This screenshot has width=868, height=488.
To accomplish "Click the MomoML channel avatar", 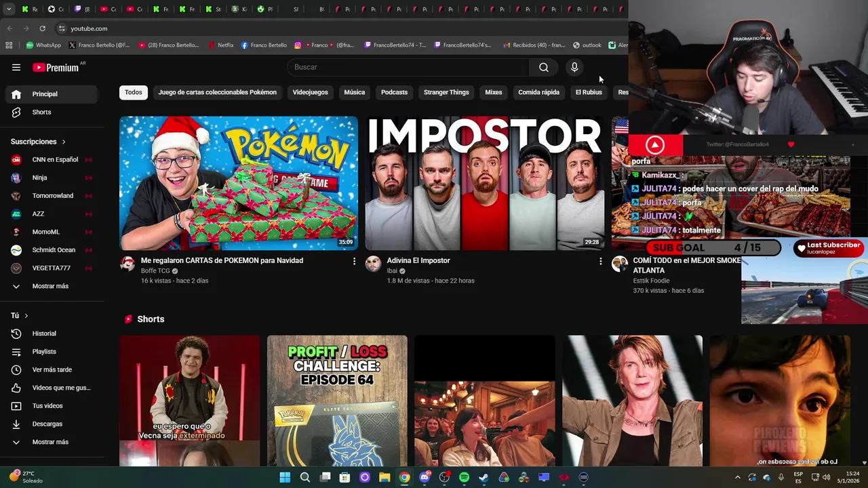I will (16, 232).
